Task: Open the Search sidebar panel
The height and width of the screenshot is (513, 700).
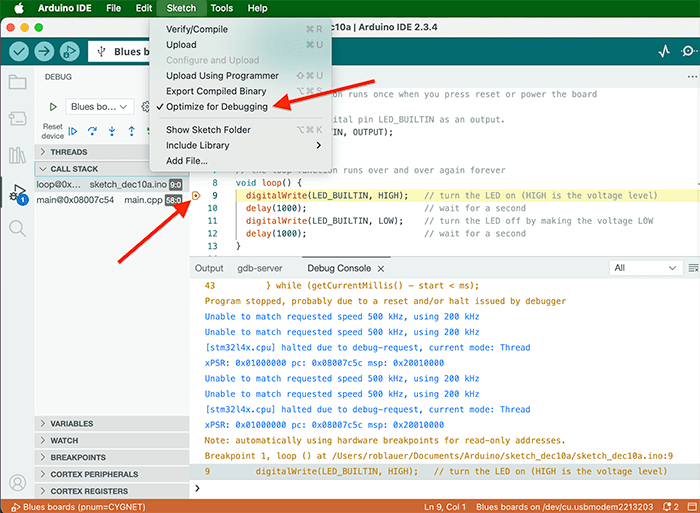Action: tap(17, 229)
